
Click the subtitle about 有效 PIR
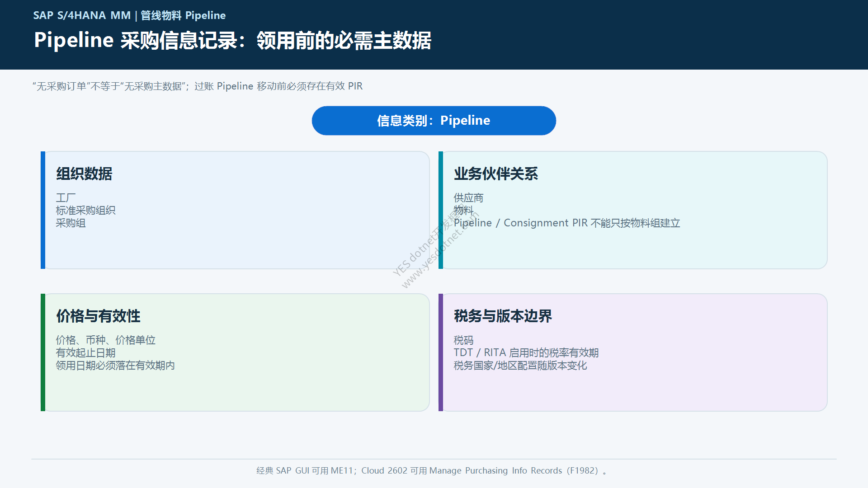[198, 86]
